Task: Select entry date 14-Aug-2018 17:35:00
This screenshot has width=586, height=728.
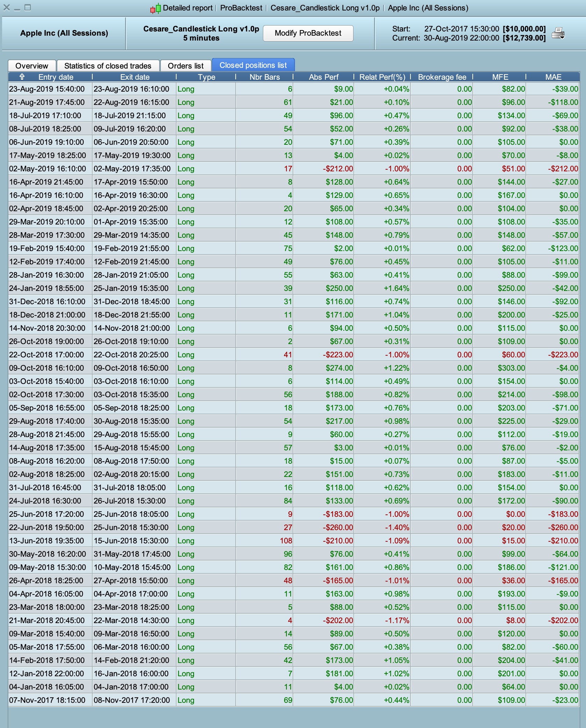Action: coord(47,448)
